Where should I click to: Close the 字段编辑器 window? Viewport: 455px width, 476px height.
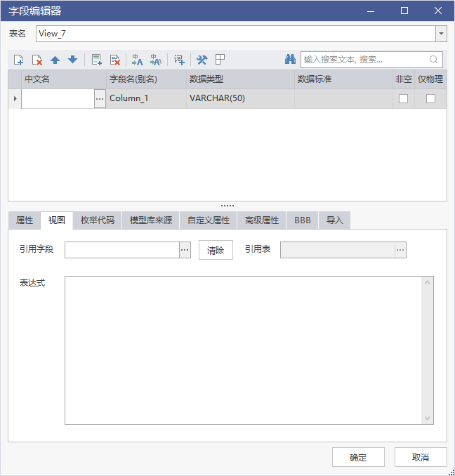click(438, 11)
